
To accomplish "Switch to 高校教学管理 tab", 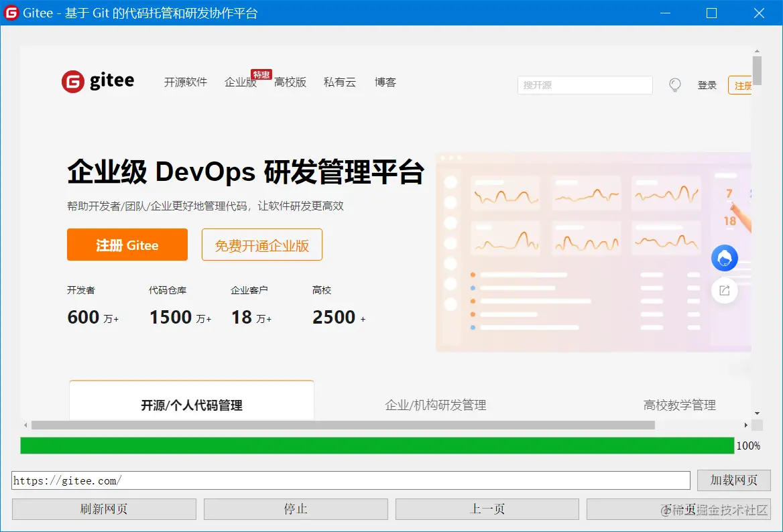I will coord(679,405).
